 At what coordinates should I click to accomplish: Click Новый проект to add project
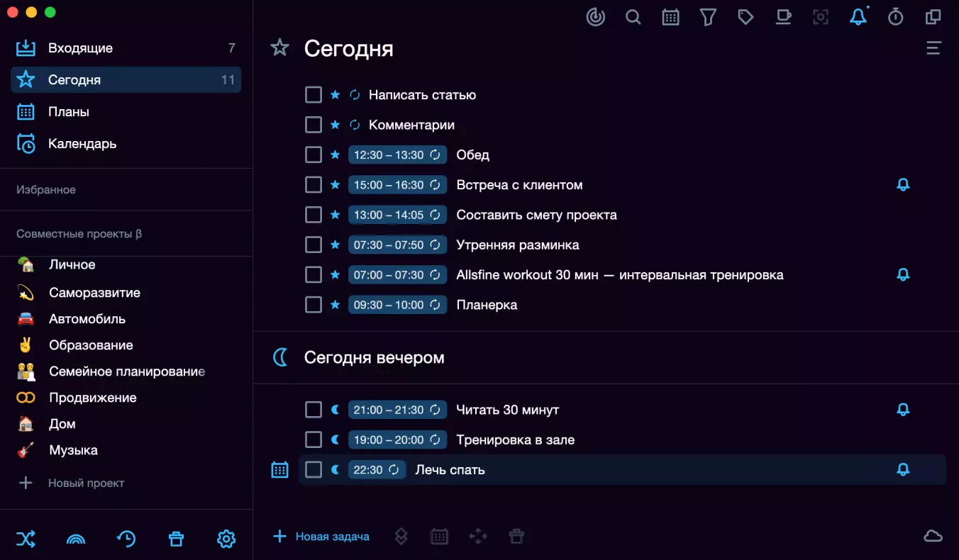71,483
